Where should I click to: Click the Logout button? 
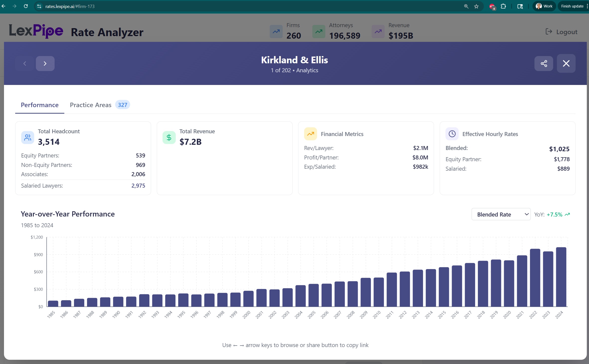[x=561, y=32]
